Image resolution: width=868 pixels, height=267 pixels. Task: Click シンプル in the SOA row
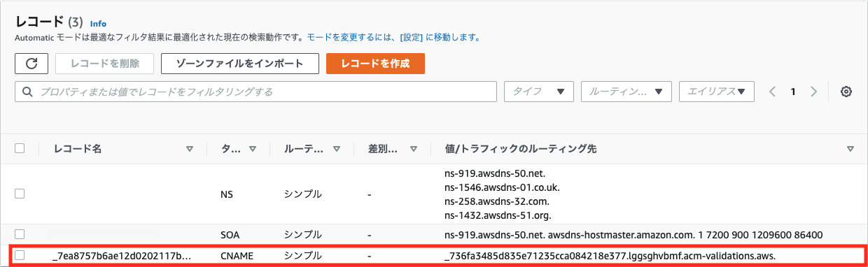tap(303, 234)
